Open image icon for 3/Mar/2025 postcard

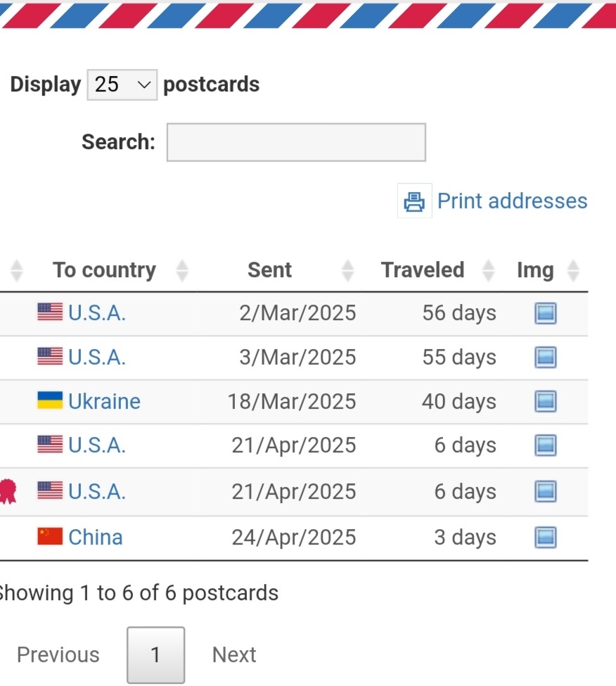(x=545, y=357)
